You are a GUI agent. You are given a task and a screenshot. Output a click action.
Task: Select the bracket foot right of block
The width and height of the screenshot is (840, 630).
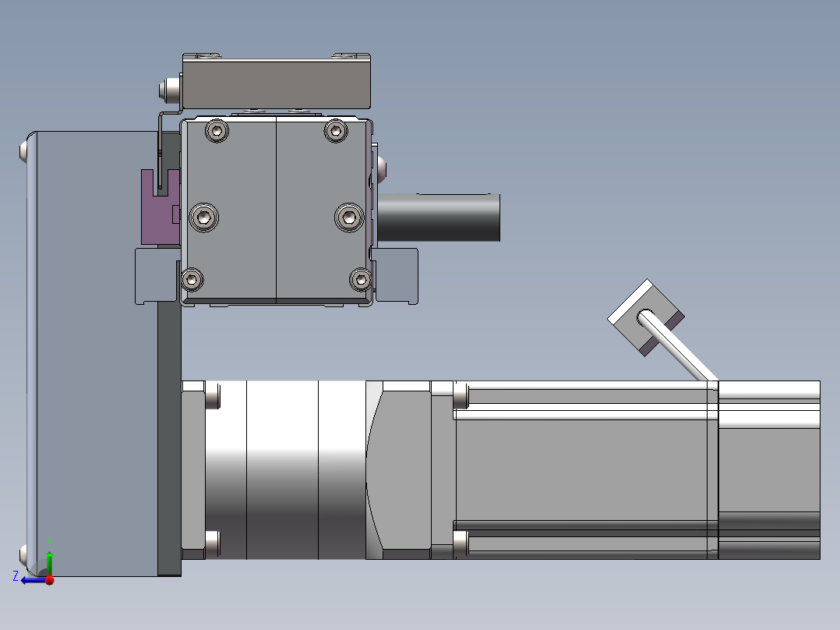396,276
